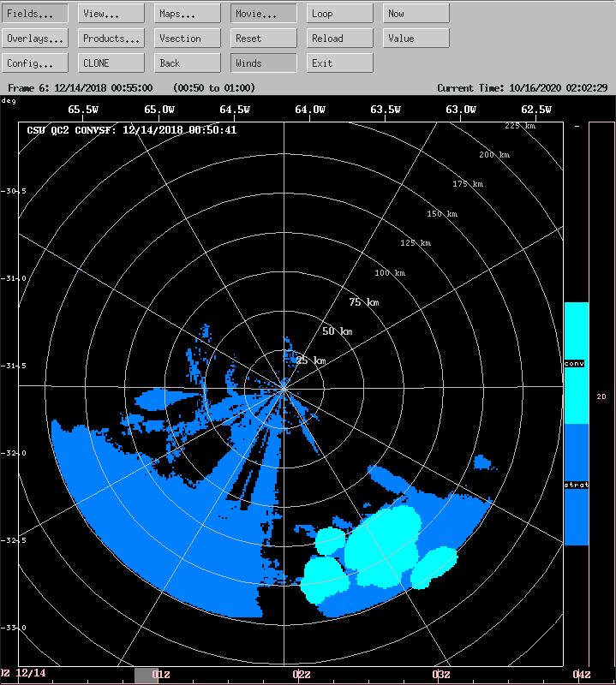Open the Fields... panel
The height and width of the screenshot is (685, 616).
click(35, 14)
